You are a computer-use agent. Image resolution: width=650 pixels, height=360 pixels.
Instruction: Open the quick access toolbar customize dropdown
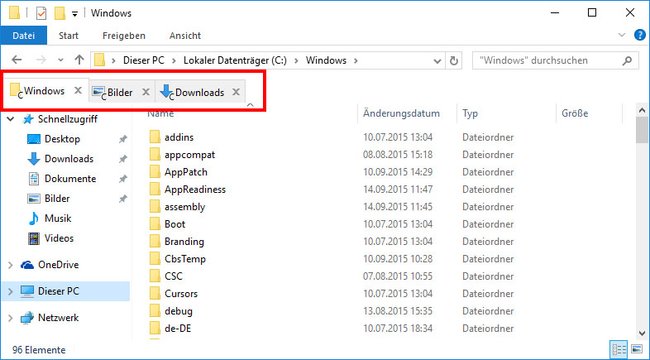75,14
